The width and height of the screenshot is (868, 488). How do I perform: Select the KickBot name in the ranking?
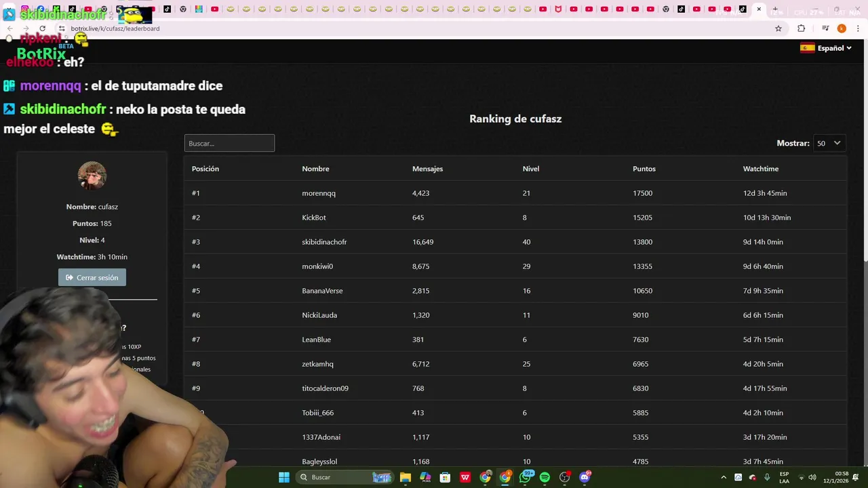[x=314, y=218]
